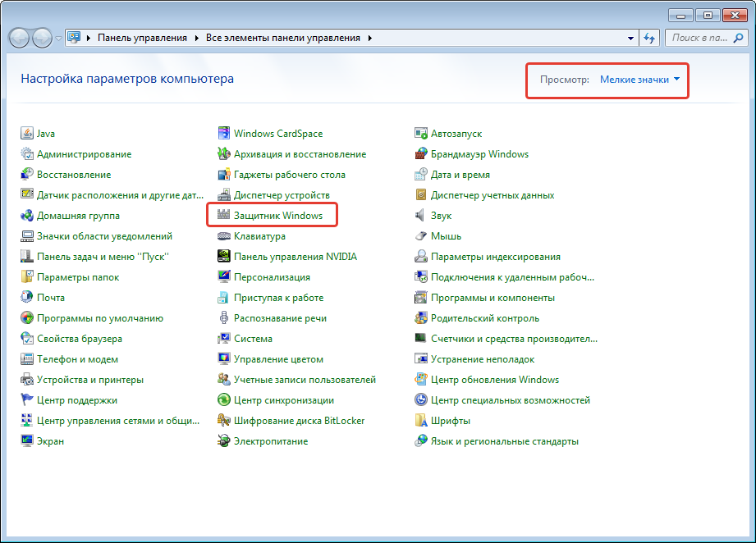Open Программы и компоненты link
756x543 pixels.
coord(493,298)
